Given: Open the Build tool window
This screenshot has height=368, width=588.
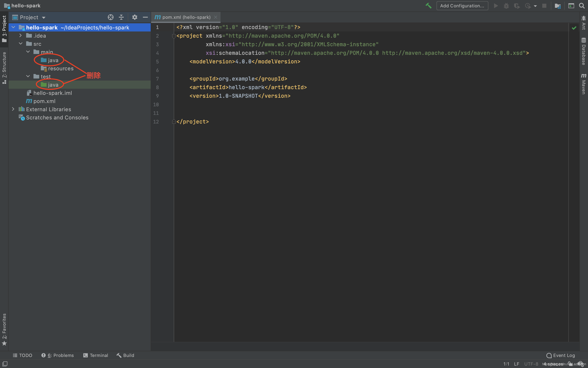Looking at the screenshot, I should tap(125, 355).
